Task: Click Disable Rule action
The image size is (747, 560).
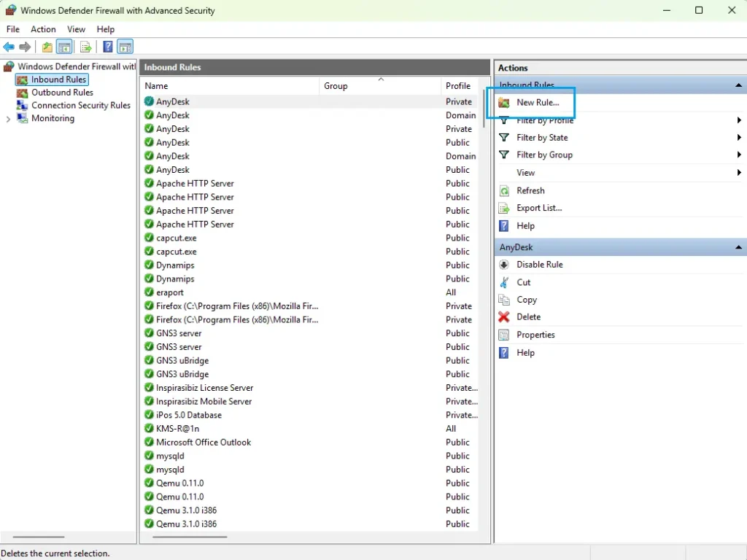Action: [x=540, y=264]
